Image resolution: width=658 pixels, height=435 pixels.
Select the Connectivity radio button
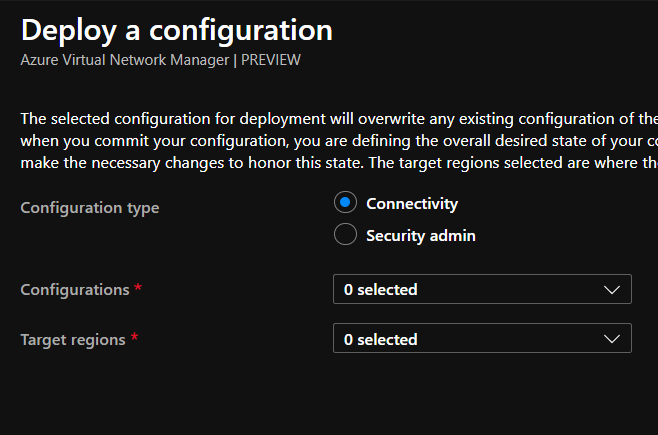pyautogui.click(x=345, y=203)
